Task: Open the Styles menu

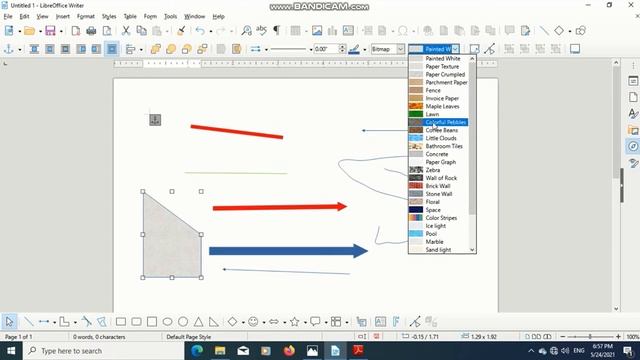Action: [109, 16]
